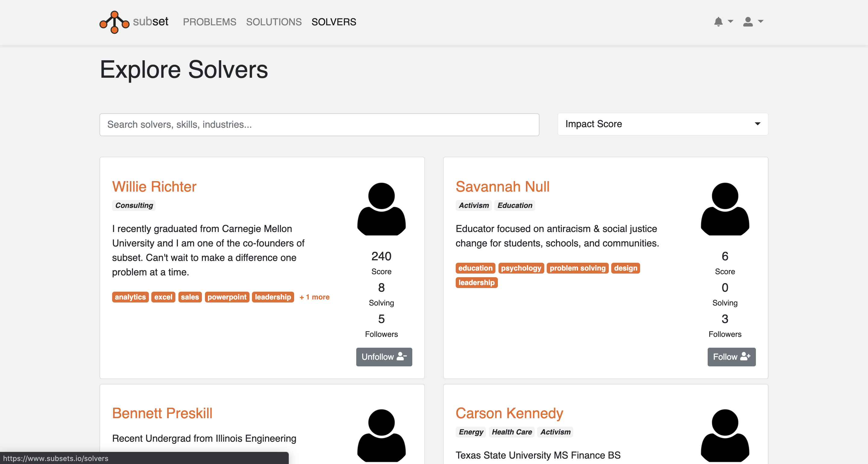
Task: Open Willie Richter's profile link
Action: [154, 187]
